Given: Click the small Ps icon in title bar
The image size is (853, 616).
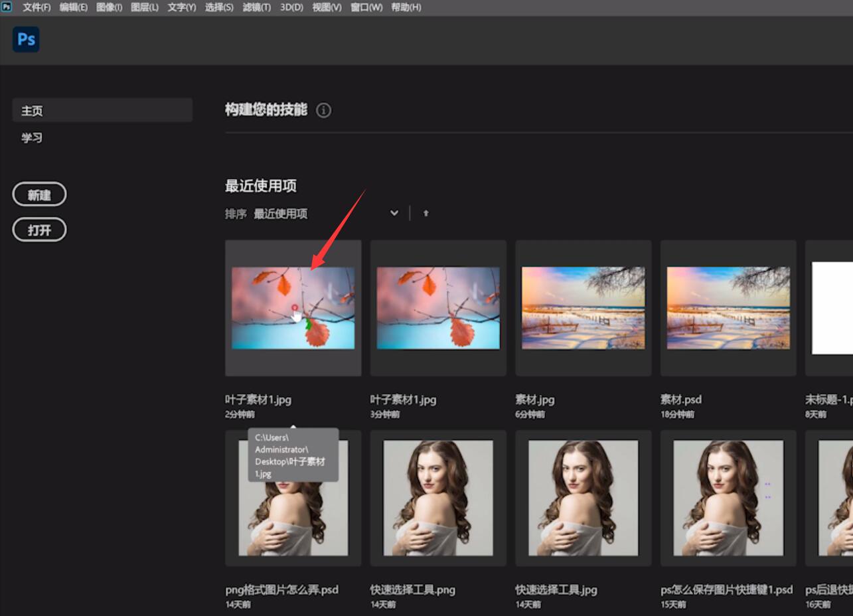Looking at the screenshot, I should click(7, 7).
